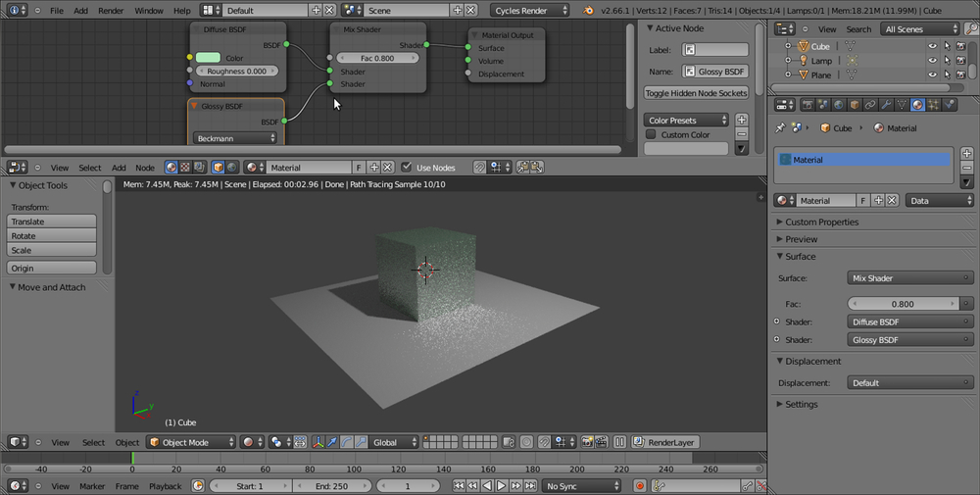The image size is (980, 495).
Task: Click the Diffuse BSDF color swatch
Action: click(208, 58)
